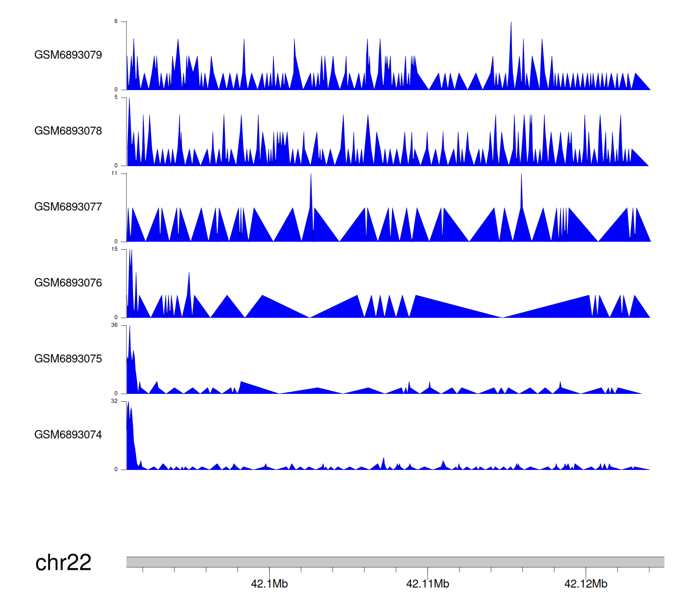Click the GSM6893077 track name
Image resolution: width=700 pixels, height=616 pixels.
point(68,207)
